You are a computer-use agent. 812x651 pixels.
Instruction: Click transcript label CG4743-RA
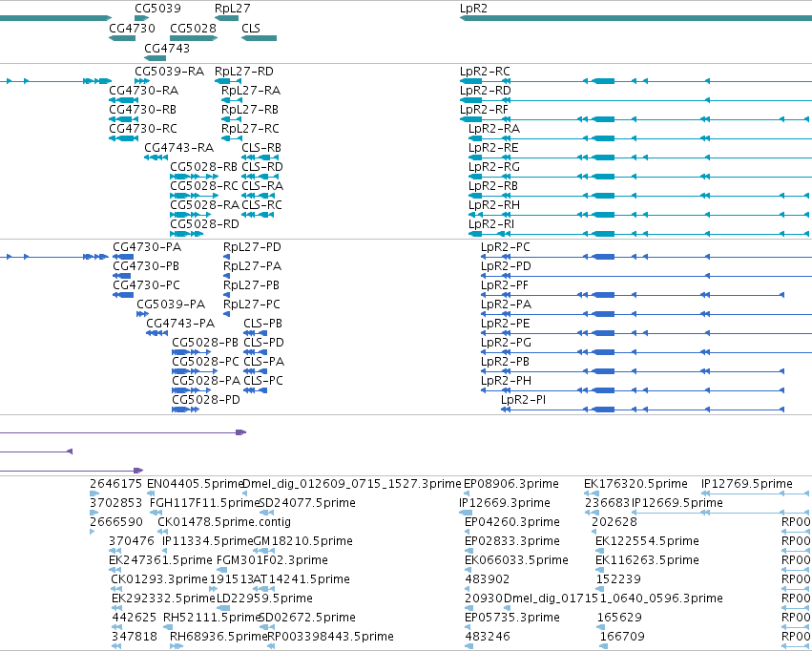point(178,148)
